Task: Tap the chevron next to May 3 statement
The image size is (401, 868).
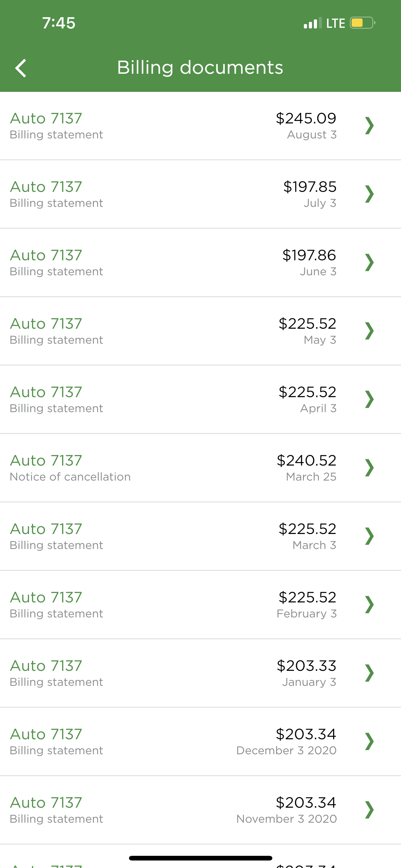Action: click(369, 331)
